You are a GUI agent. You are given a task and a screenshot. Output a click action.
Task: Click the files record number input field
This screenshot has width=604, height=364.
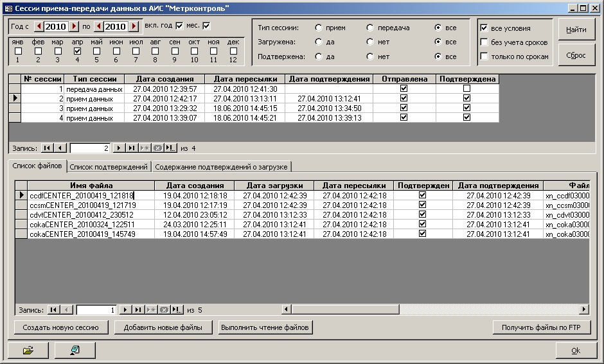point(96,310)
